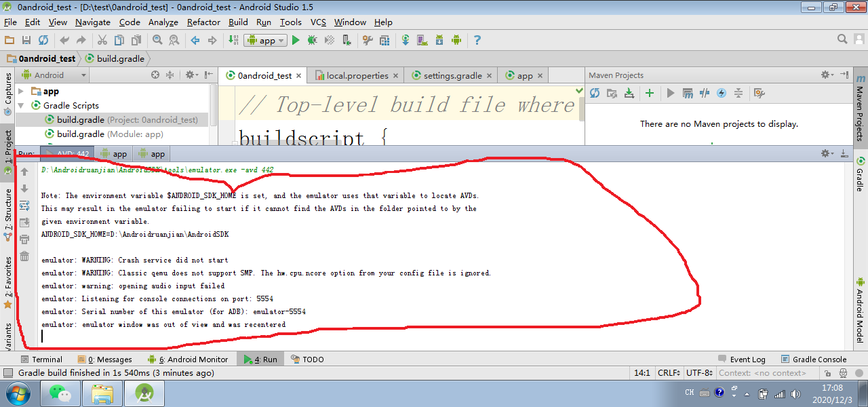This screenshot has height=407, width=868.
Task: Click the 14:1 cursor position indicator
Action: coord(642,373)
